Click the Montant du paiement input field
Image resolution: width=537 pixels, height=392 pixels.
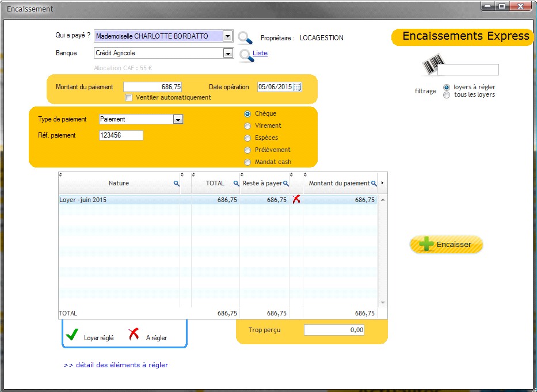153,87
